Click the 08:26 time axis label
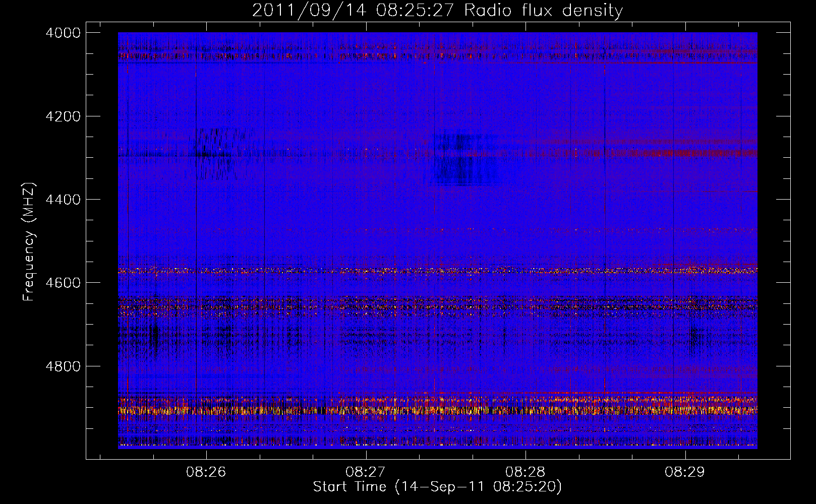 206,472
